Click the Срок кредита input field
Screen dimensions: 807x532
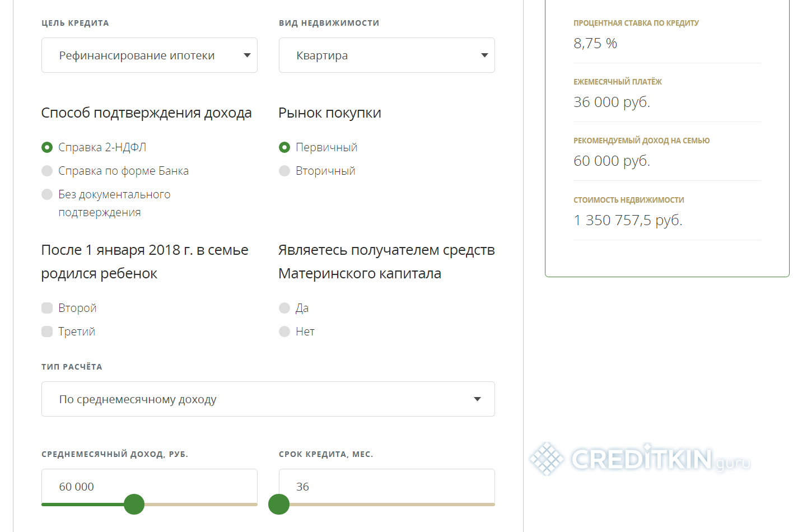[386, 486]
